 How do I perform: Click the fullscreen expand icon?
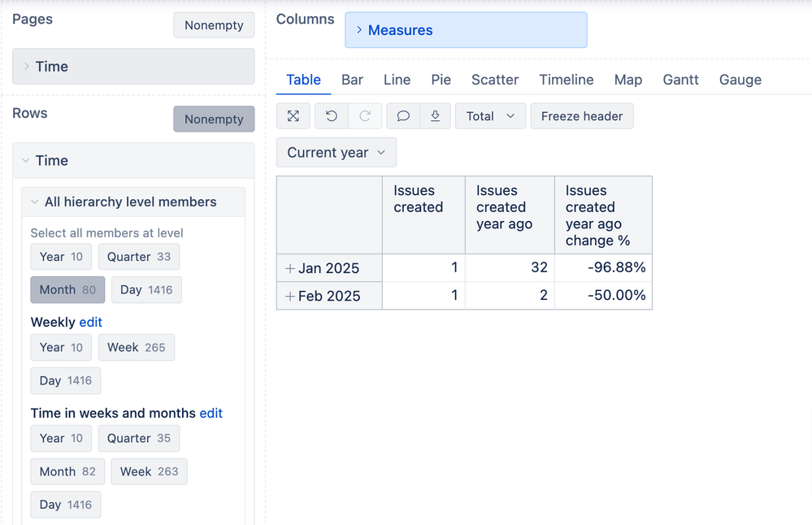pos(293,116)
